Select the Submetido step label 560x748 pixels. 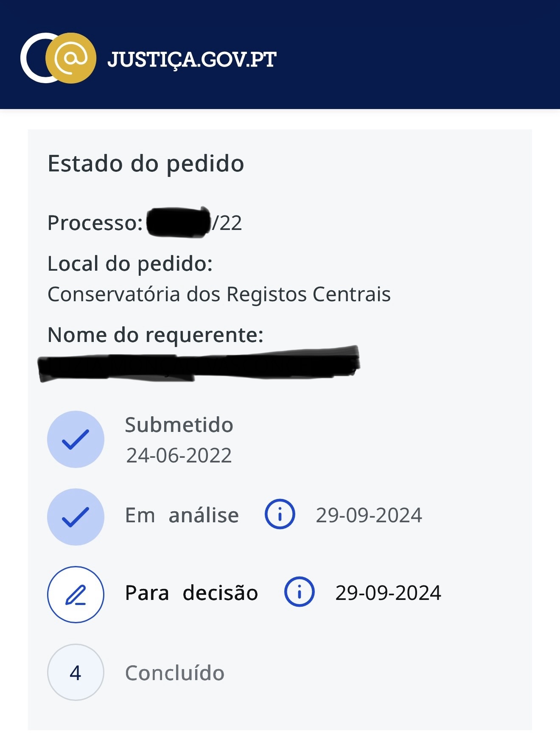point(179,425)
